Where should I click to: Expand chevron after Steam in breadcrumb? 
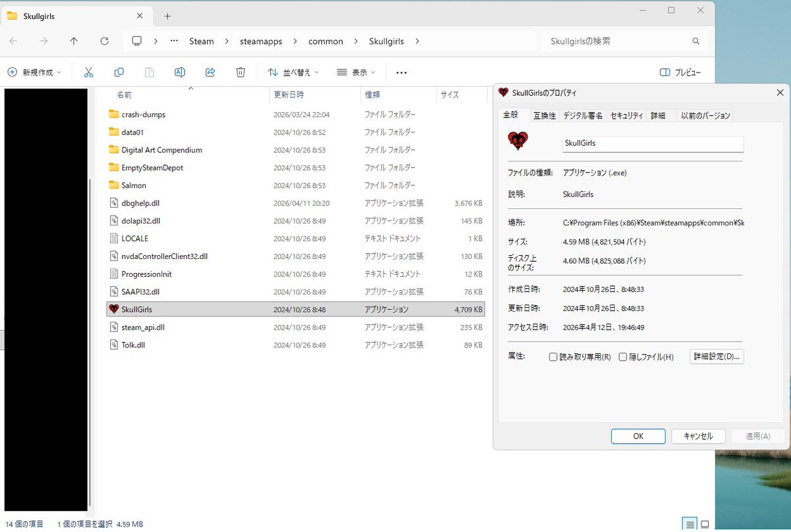pos(225,41)
